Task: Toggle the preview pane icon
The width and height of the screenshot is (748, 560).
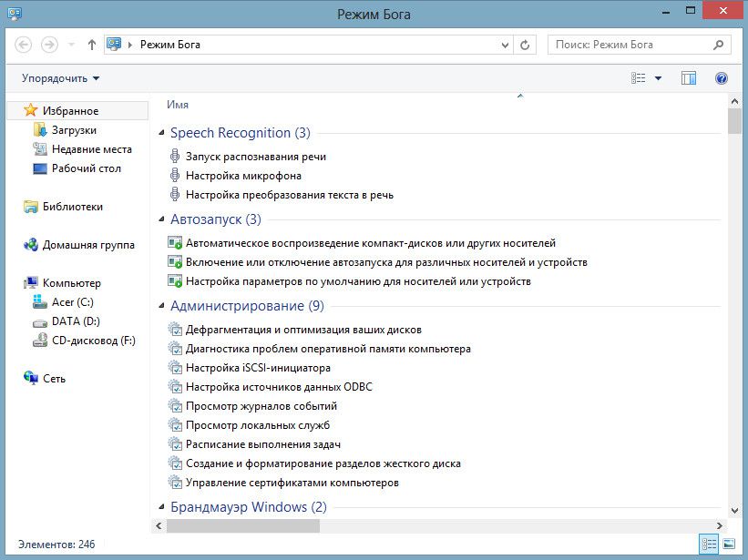Action: pyautogui.click(x=688, y=78)
